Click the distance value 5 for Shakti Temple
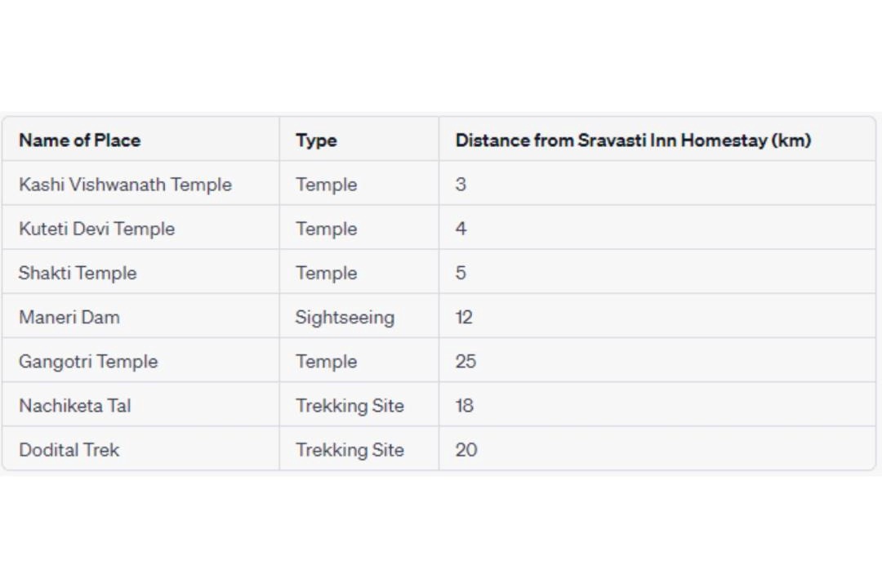Viewport: 882px width, 588px height. coord(461,273)
